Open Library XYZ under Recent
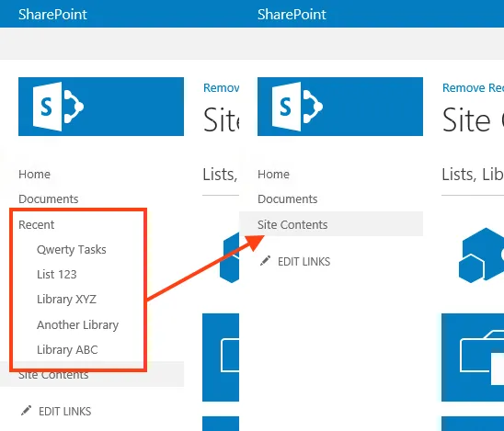Viewport: 504px width, 431px height. (66, 299)
